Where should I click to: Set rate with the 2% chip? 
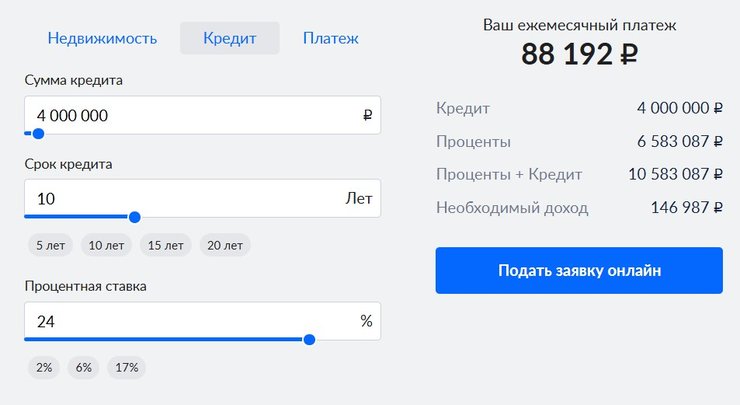(44, 368)
